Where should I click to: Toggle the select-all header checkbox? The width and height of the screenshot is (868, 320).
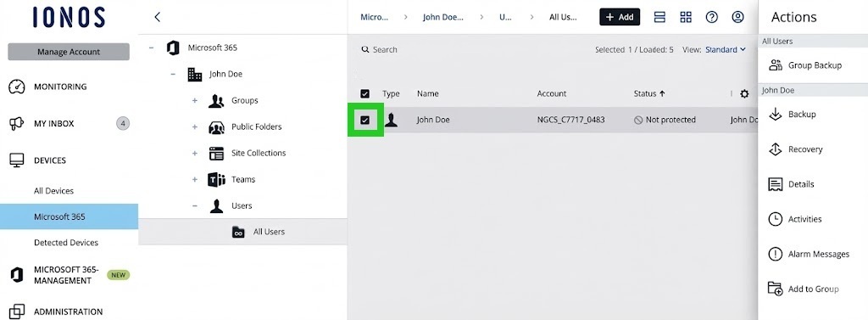364,93
